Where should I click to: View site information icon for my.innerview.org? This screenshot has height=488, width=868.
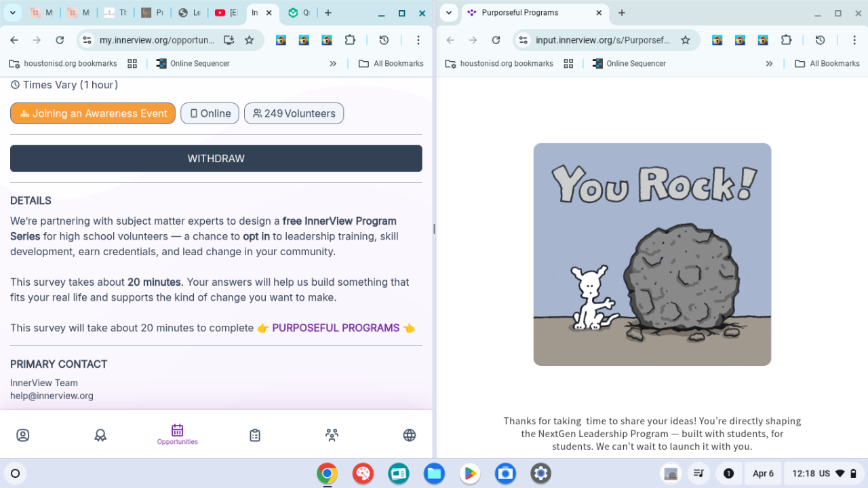coord(87,40)
